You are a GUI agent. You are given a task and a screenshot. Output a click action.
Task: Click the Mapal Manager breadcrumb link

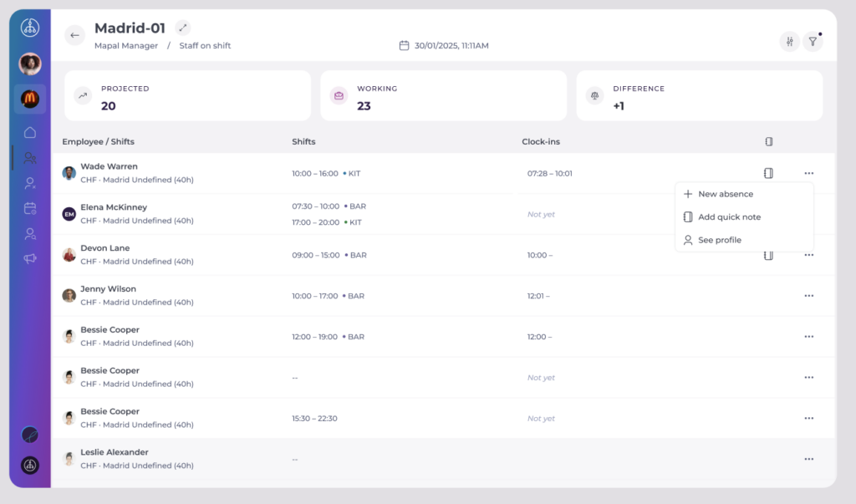point(126,46)
